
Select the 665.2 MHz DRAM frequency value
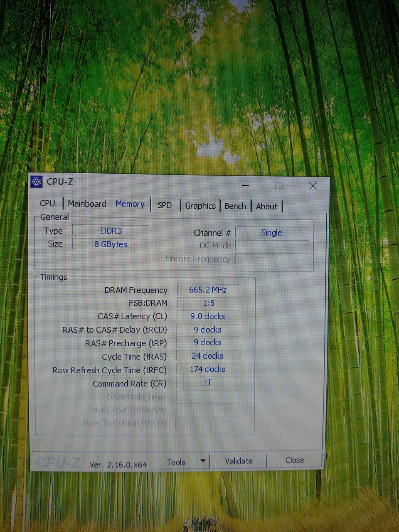(x=208, y=290)
